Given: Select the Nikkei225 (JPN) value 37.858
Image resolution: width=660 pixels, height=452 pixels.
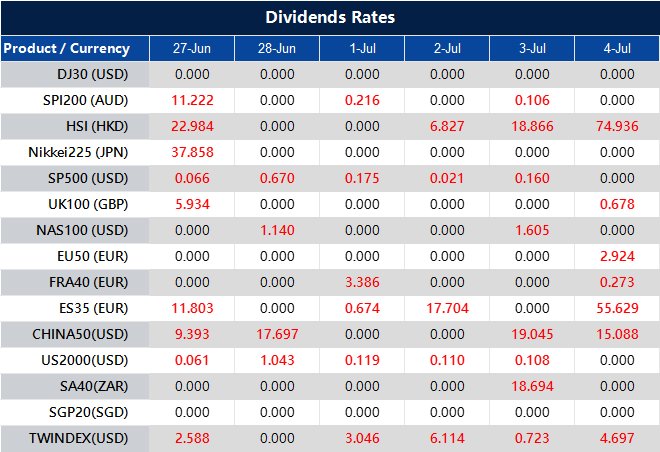Looking at the screenshot, I should coord(191,152).
